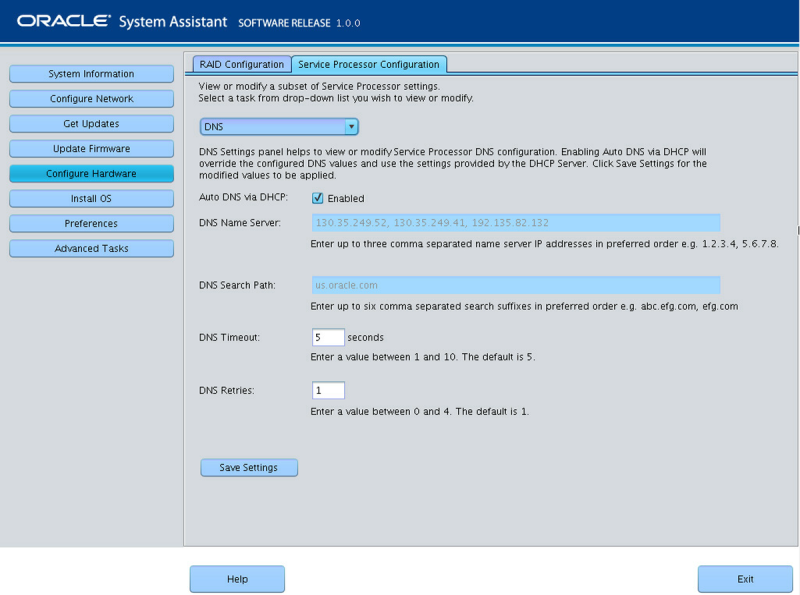This screenshot has width=800, height=595.
Task: Open Install OS section
Action: point(91,199)
